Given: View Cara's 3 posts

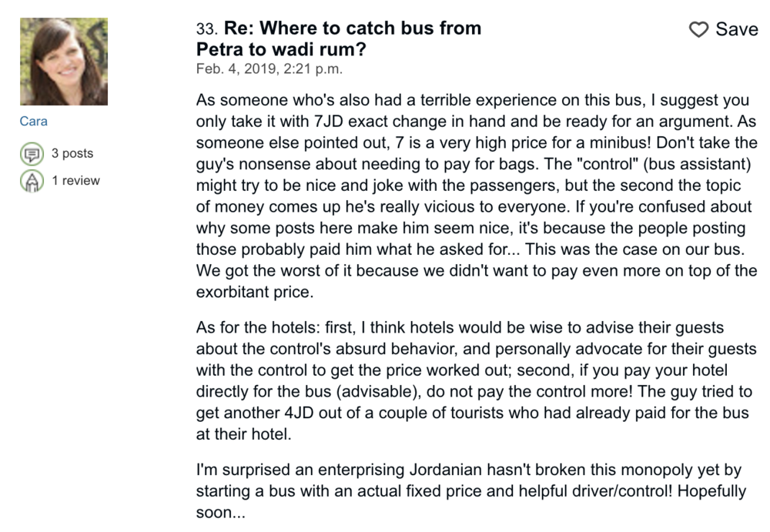Looking at the screenshot, I should pos(72,153).
